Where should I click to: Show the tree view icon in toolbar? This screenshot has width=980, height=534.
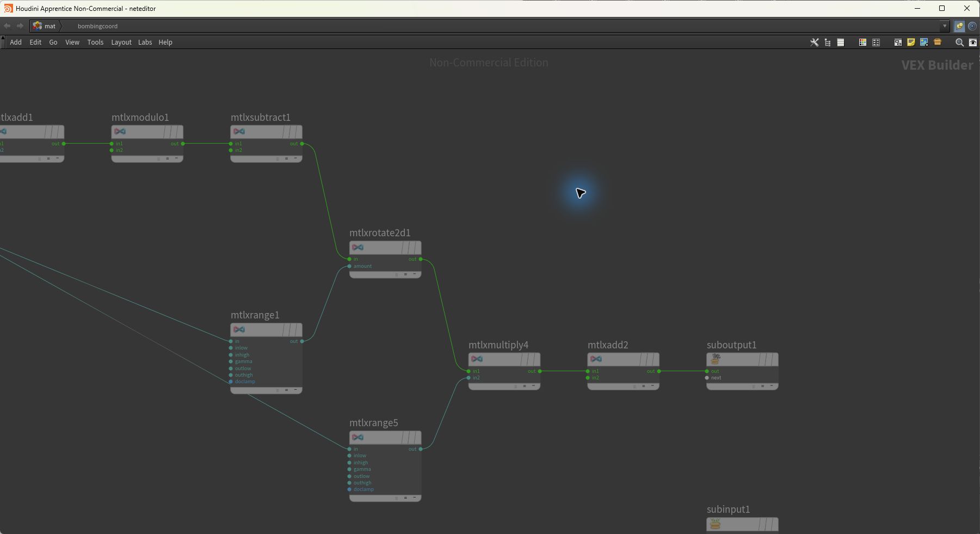point(828,42)
